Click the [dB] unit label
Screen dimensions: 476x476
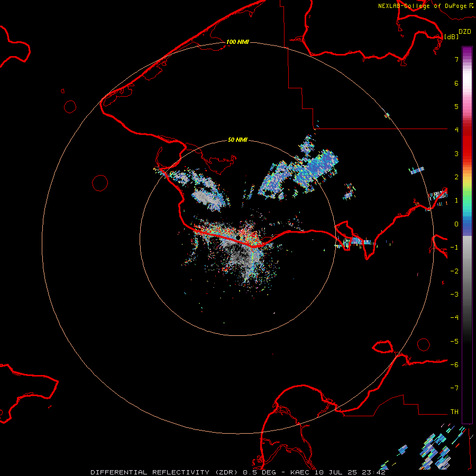point(452,36)
